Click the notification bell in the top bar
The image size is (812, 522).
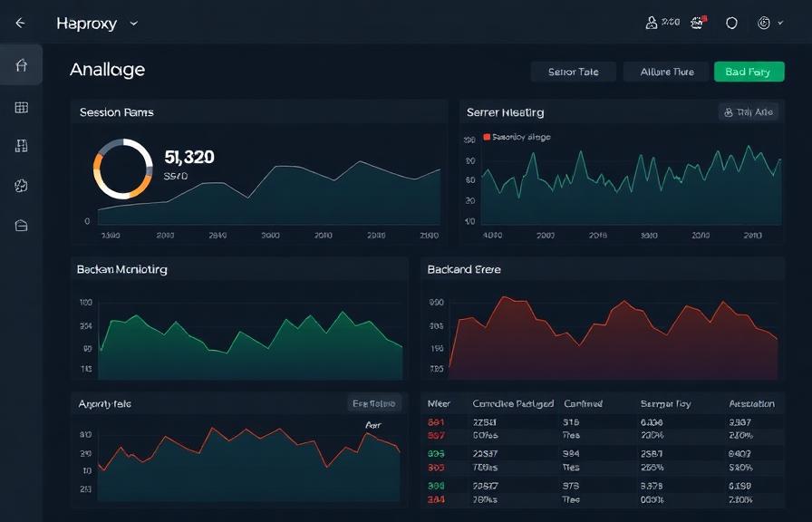(696, 23)
